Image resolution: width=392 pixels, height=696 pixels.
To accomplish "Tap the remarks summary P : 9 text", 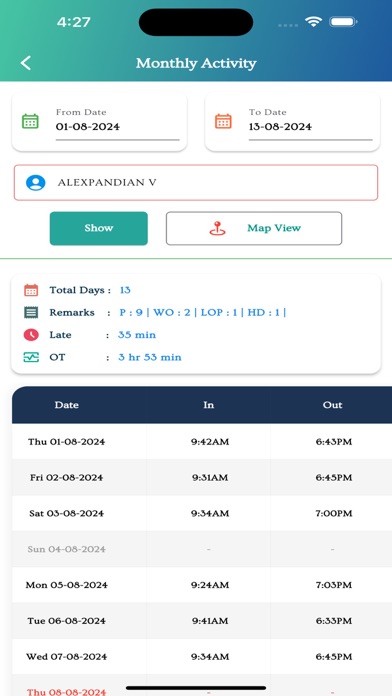I will pos(131,312).
